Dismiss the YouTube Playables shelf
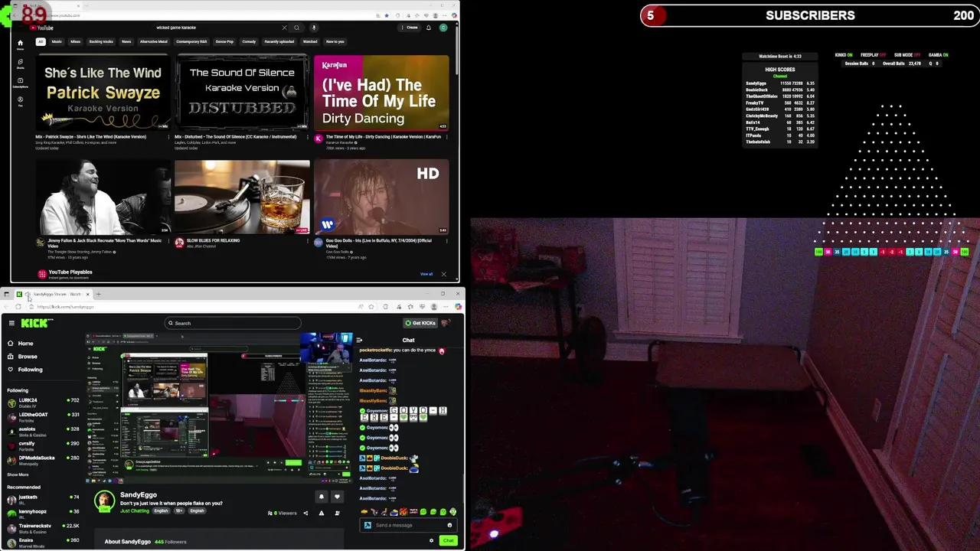 (443, 274)
